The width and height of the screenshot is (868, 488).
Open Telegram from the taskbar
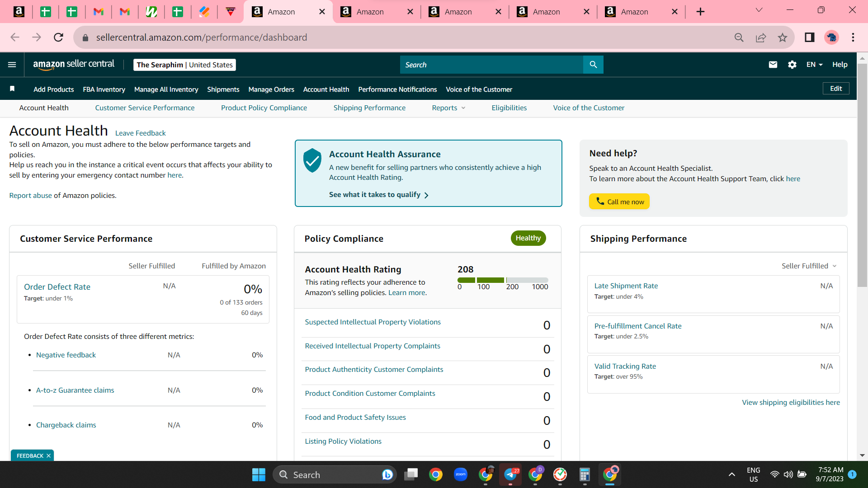click(x=510, y=474)
